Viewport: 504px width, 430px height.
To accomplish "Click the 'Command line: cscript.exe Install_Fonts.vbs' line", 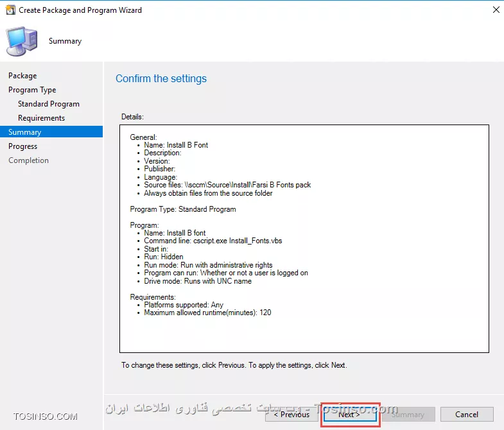I will pyautogui.click(x=213, y=241).
